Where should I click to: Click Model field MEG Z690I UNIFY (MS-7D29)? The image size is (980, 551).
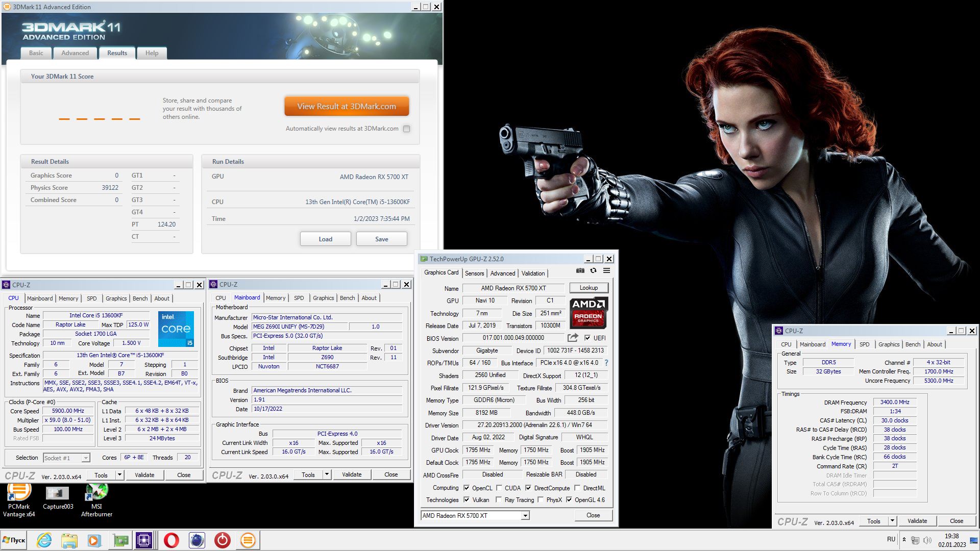pyautogui.click(x=300, y=327)
